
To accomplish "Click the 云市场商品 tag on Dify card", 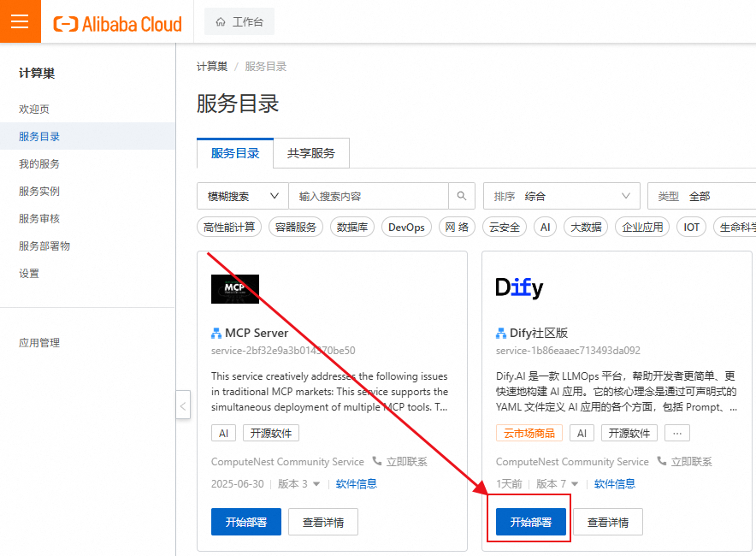I will [529, 433].
